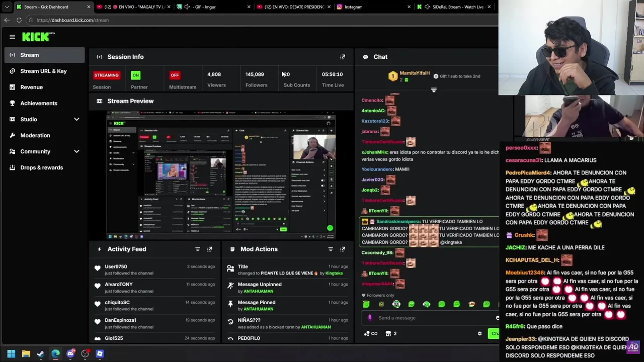Image resolution: width=644 pixels, height=362 pixels.
Task: Click the Session Info speaker icon
Action: coord(99,57)
